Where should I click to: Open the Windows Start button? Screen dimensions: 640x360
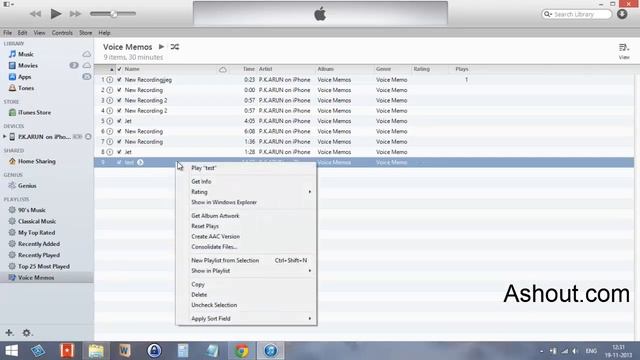(x=11, y=351)
